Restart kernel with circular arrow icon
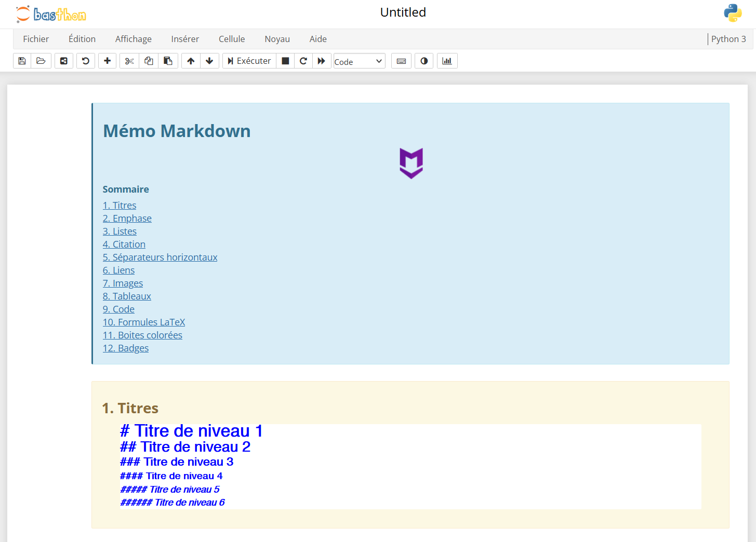 pos(303,61)
